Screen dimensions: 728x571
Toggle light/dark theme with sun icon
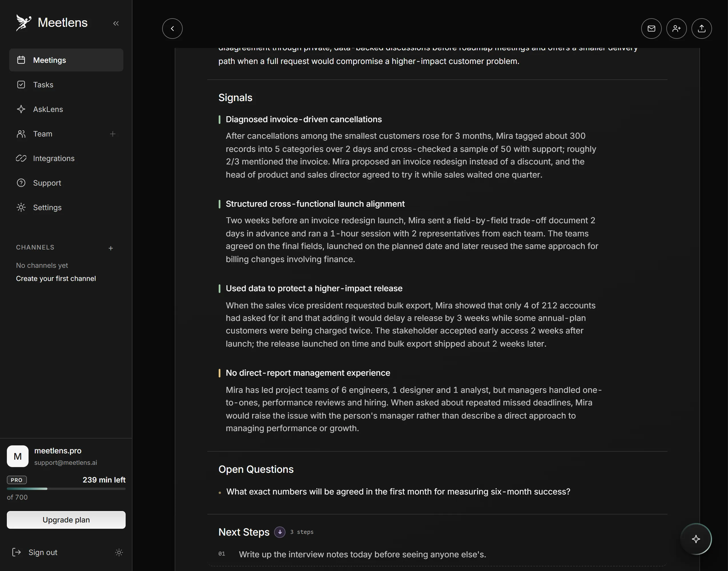click(119, 552)
